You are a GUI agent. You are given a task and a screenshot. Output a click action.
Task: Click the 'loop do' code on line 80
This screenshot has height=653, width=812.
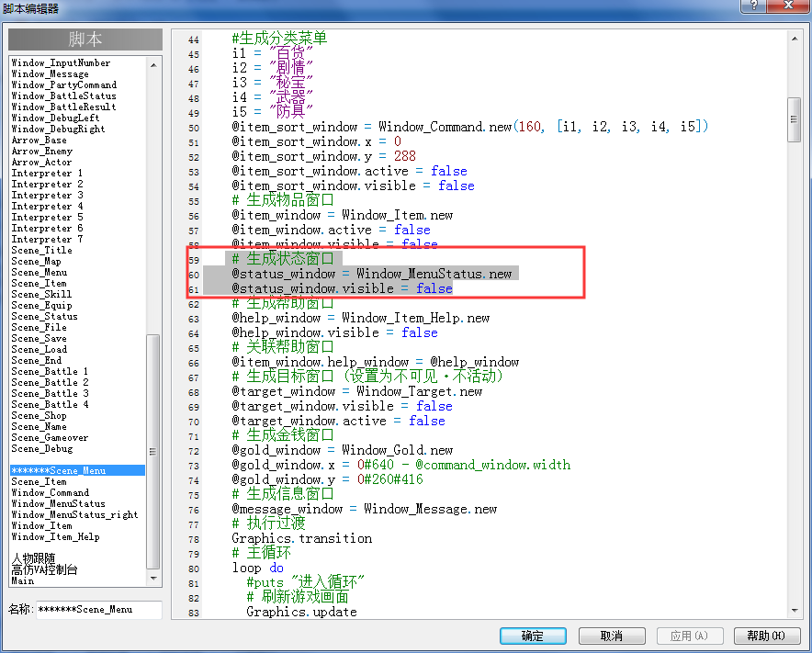(258, 569)
